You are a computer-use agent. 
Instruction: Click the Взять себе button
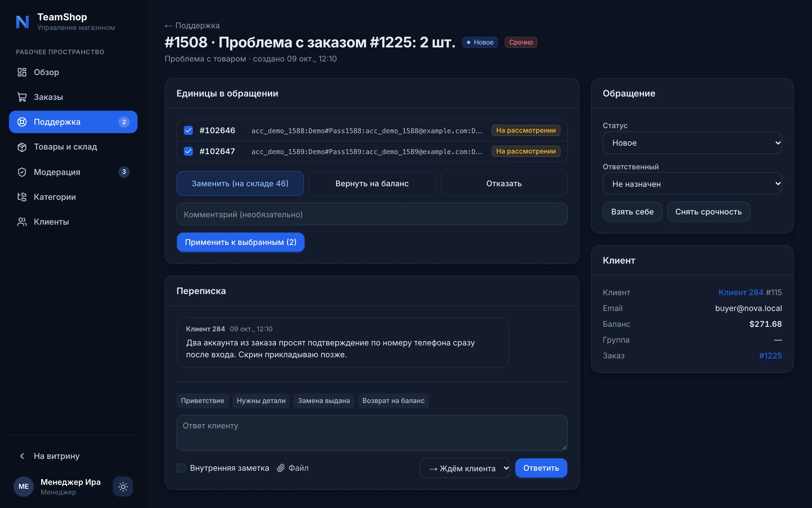coord(632,212)
